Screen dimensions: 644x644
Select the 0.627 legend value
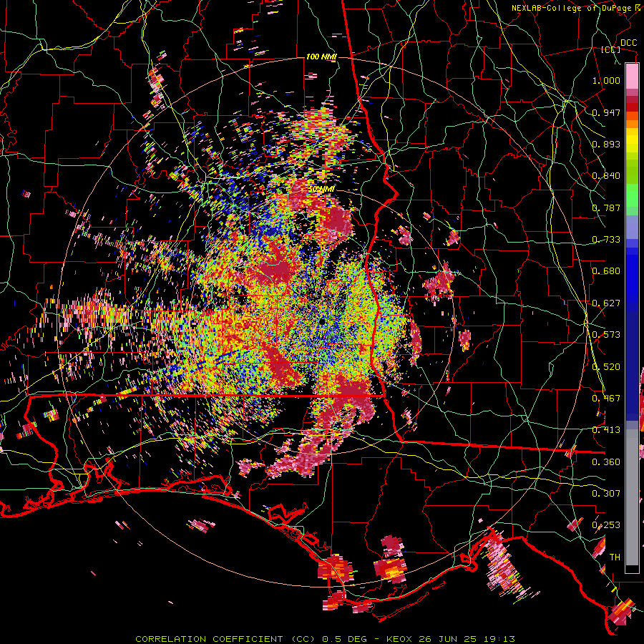606,303
